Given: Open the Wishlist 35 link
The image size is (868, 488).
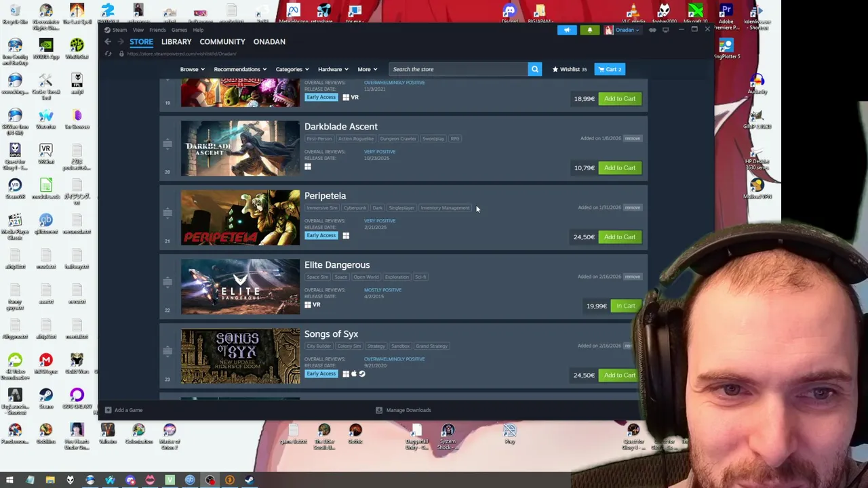Looking at the screenshot, I should click(570, 69).
